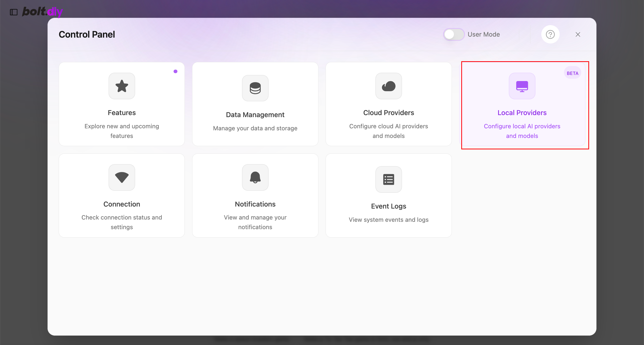Click the Notifications bell icon
Screen dimensions: 644x345
click(x=255, y=177)
